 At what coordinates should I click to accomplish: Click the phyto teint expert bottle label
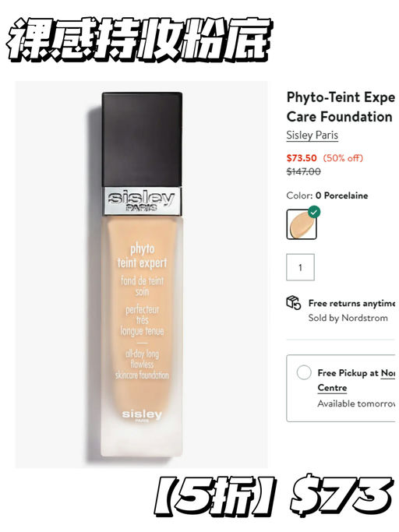(142, 255)
